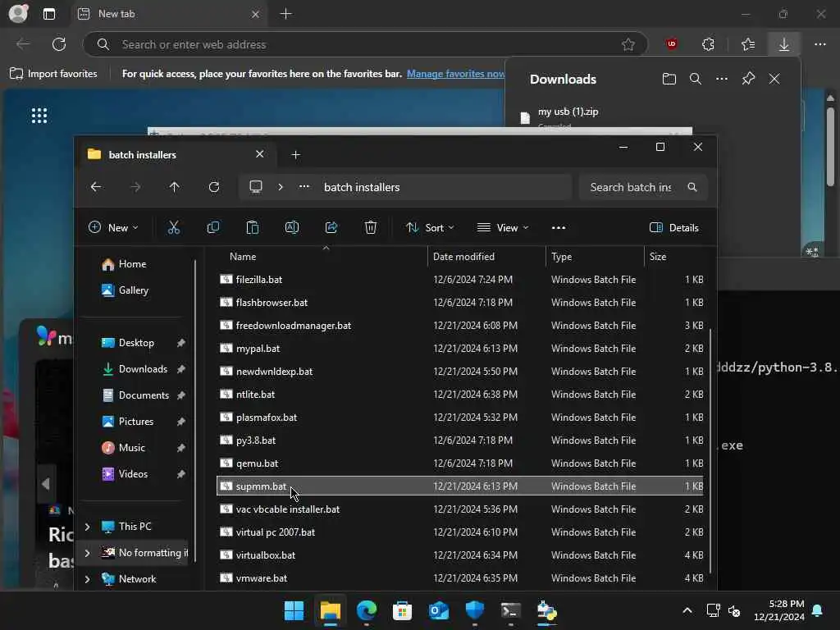The width and height of the screenshot is (840, 630).
Task: Click the Downloads arrow icon in Edge toolbar
Action: [x=783, y=44]
